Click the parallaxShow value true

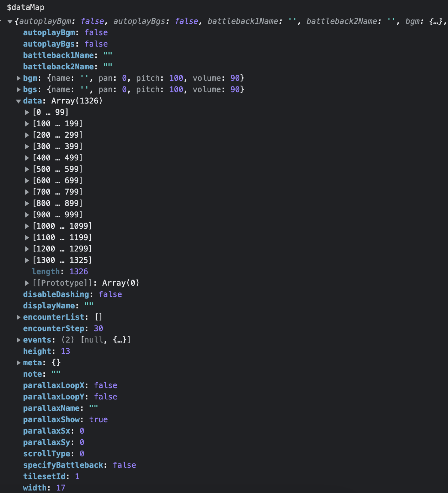coord(98,420)
